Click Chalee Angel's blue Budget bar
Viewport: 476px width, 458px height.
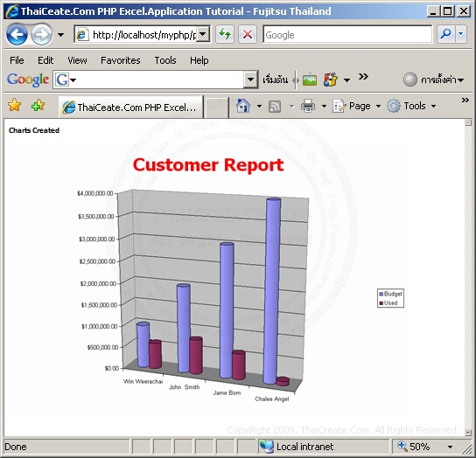pyautogui.click(x=272, y=291)
